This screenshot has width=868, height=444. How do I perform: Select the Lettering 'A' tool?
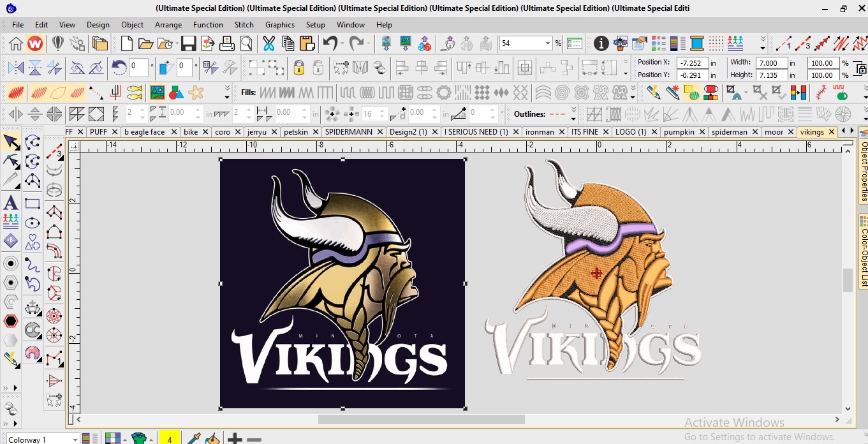11,203
